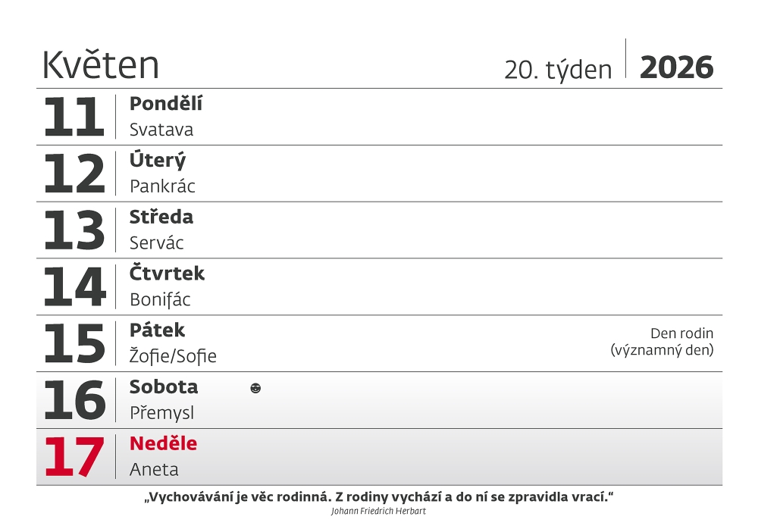The width and height of the screenshot is (758, 532).
Task: Click the name day Bonifác
Action: tap(160, 300)
